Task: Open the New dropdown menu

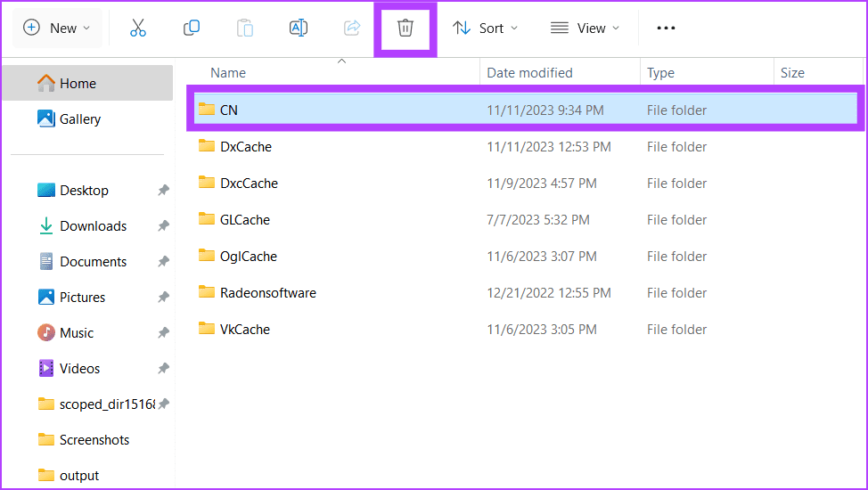Action: [57, 28]
